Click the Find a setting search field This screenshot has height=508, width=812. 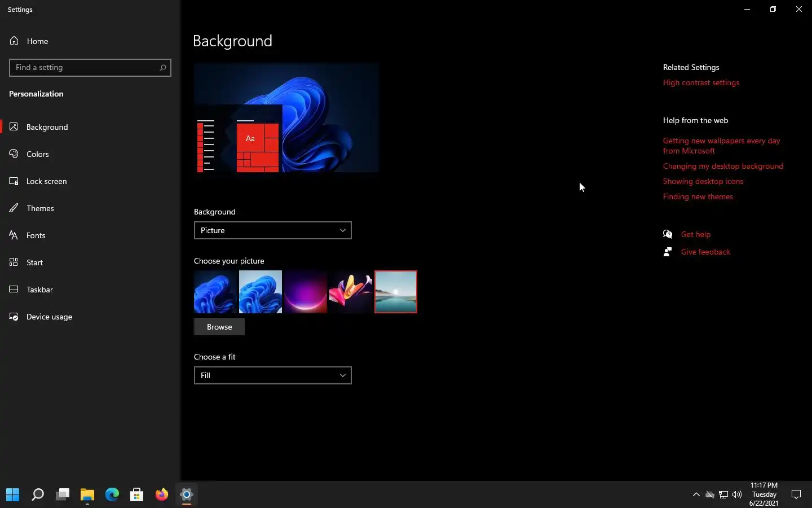point(90,67)
